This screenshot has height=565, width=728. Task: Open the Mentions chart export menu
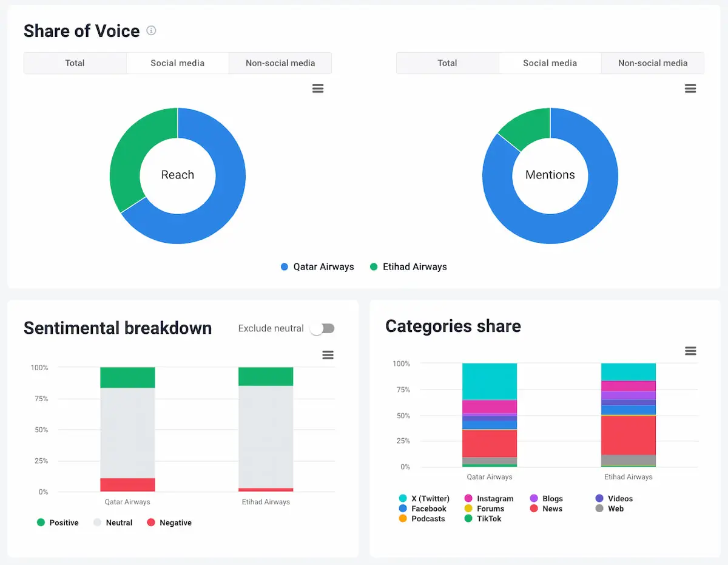tap(690, 89)
